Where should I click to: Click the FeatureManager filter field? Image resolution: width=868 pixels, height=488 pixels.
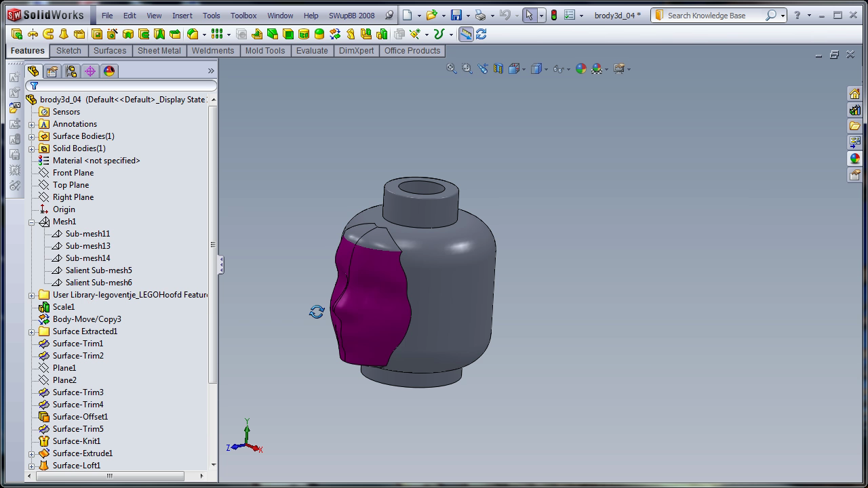121,85
